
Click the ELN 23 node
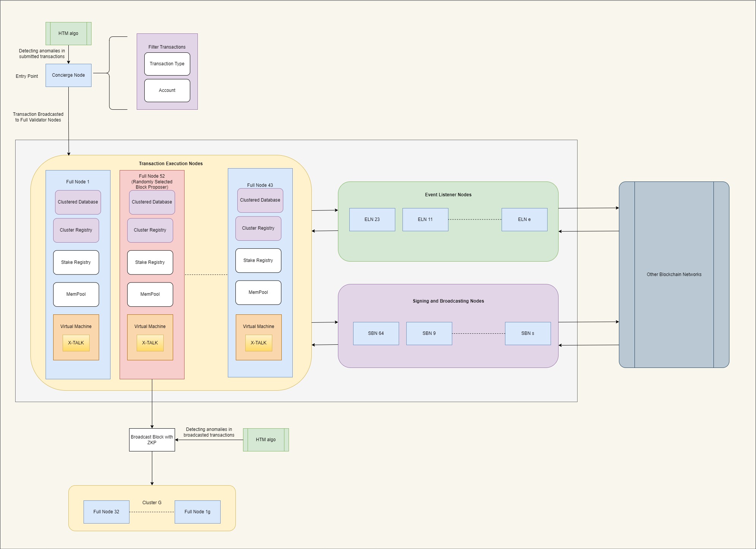[372, 219]
